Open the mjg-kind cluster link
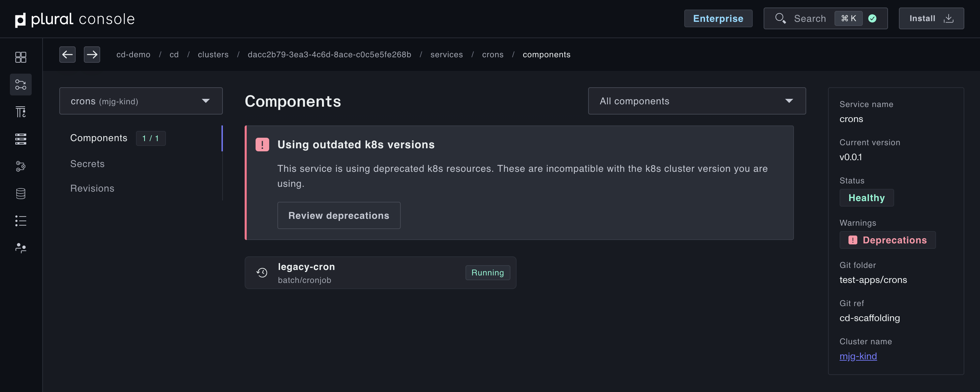980x392 pixels. pyautogui.click(x=858, y=356)
